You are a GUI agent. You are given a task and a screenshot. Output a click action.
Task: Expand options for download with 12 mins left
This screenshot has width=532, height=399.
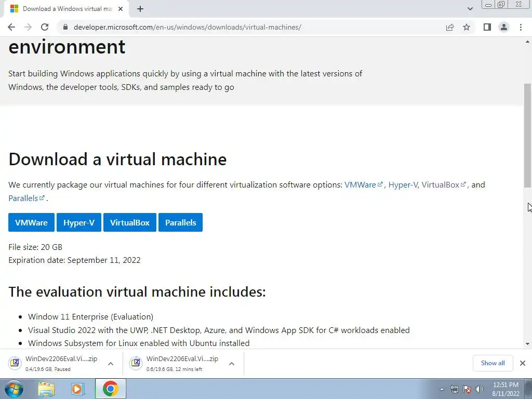click(x=232, y=363)
